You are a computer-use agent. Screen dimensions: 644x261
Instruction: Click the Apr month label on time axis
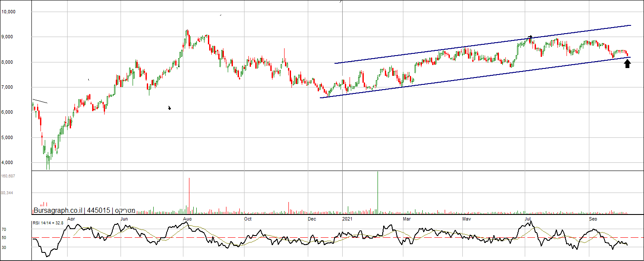71,219
